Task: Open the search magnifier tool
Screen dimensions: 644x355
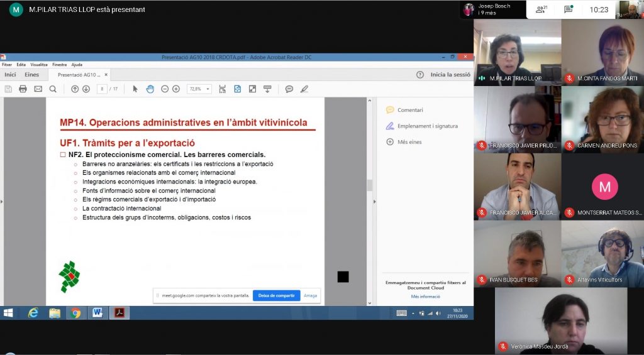Action: coord(53,89)
